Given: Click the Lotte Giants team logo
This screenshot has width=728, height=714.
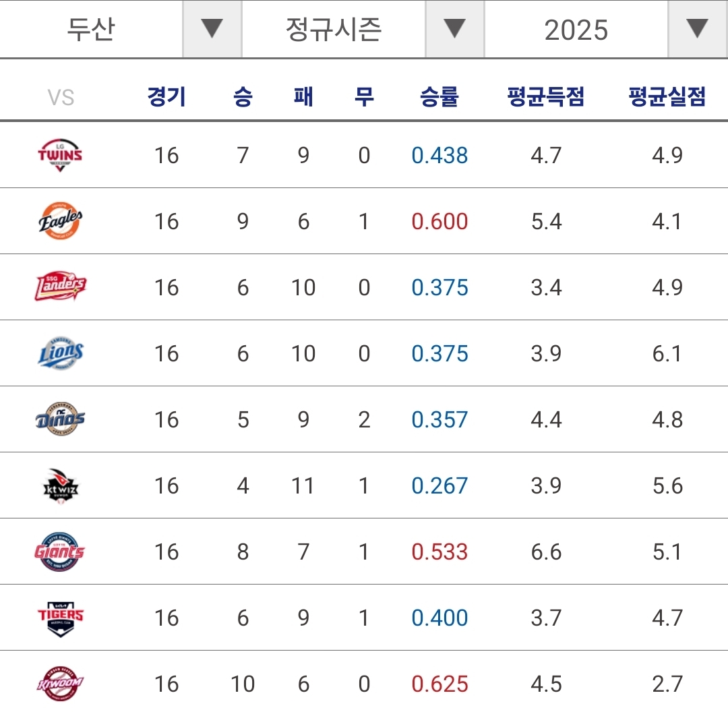Looking at the screenshot, I should pos(61,552).
